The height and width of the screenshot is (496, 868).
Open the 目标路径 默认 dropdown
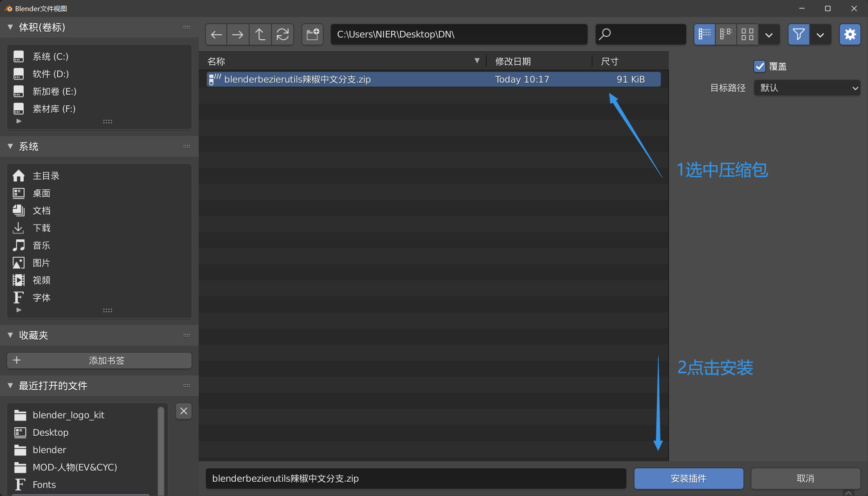point(806,88)
